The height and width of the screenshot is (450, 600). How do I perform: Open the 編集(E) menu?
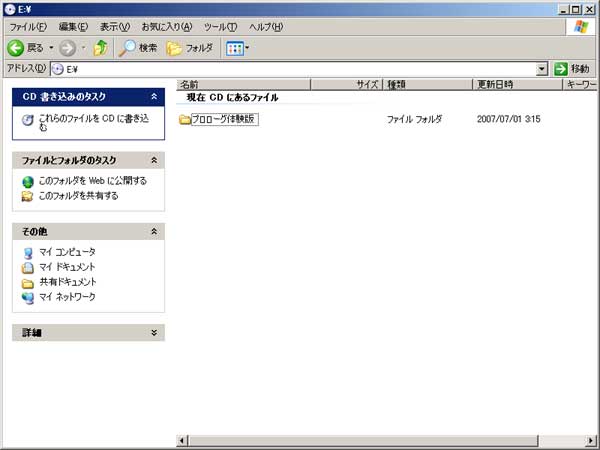(73, 27)
